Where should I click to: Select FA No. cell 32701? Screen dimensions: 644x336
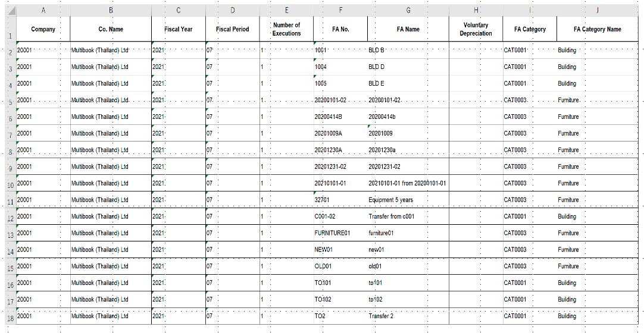[340, 200]
